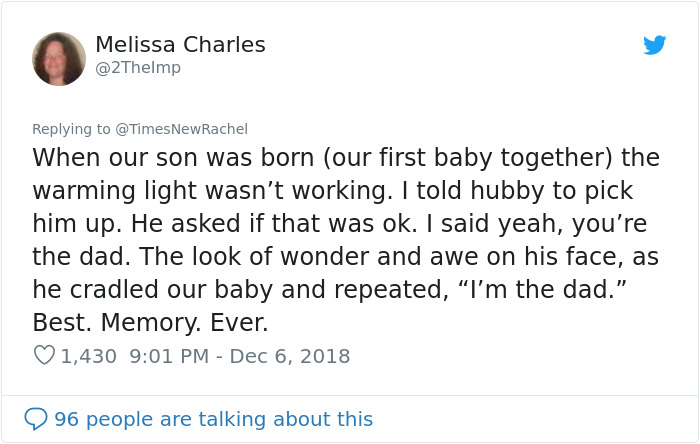This screenshot has width=700, height=444.
Task: Click the blue speech bubble icon
Action: click(37, 419)
